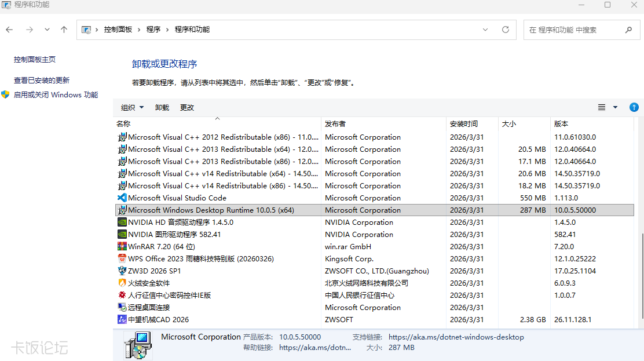Screen dimensions: 644x361
Task: Open 控制面板主页 link
Action: pos(35,60)
